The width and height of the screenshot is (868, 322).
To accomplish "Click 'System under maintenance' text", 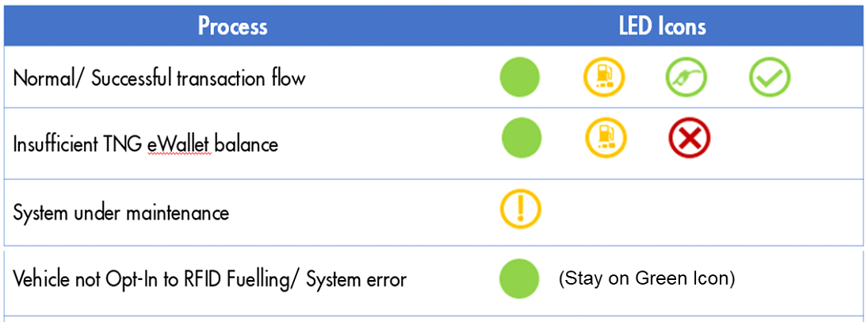I will pyautogui.click(x=120, y=213).
